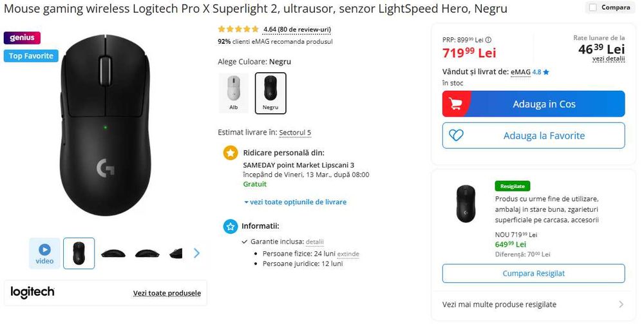The width and height of the screenshot is (644, 324).
Task: Click the heart favorites icon
Action: coord(456,135)
